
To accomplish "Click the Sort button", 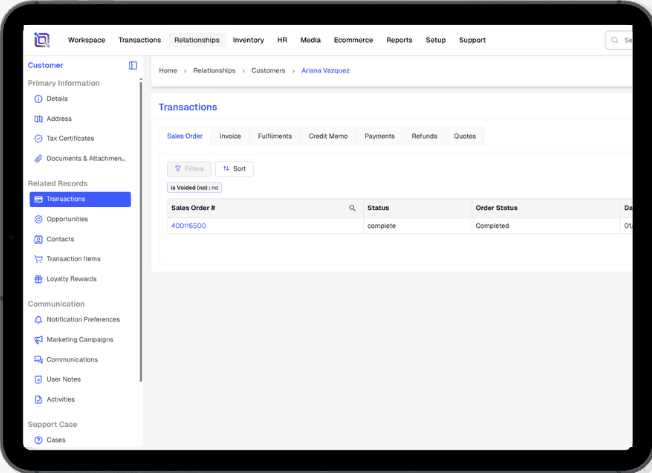I will click(234, 169).
